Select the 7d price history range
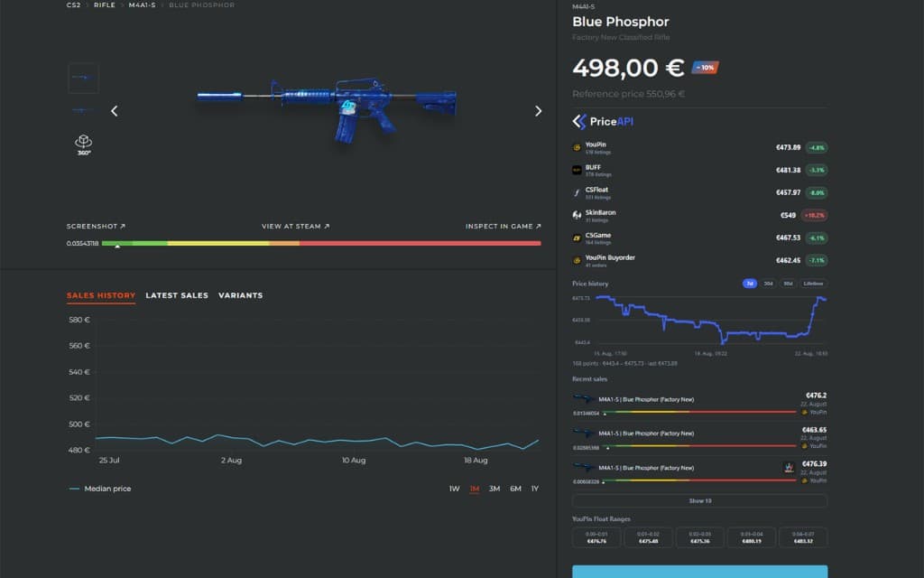Screen dimensions: 924x578 (750, 284)
